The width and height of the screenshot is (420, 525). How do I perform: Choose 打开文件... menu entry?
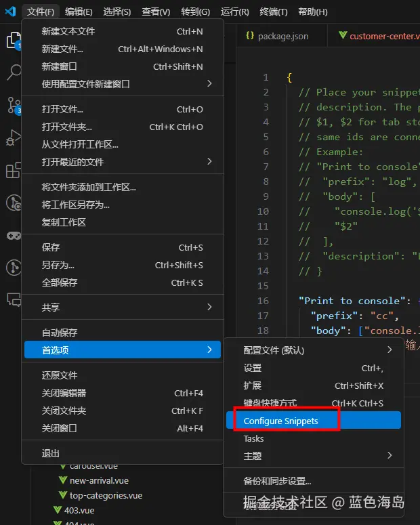click(x=123, y=110)
